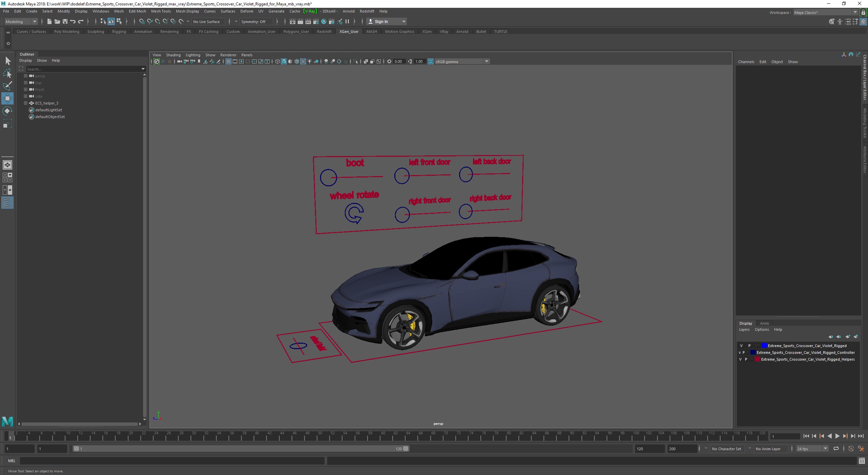Open Hypershade circle icon
The height and width of the screenshot is (475, 868).
(x=324, y=21)
